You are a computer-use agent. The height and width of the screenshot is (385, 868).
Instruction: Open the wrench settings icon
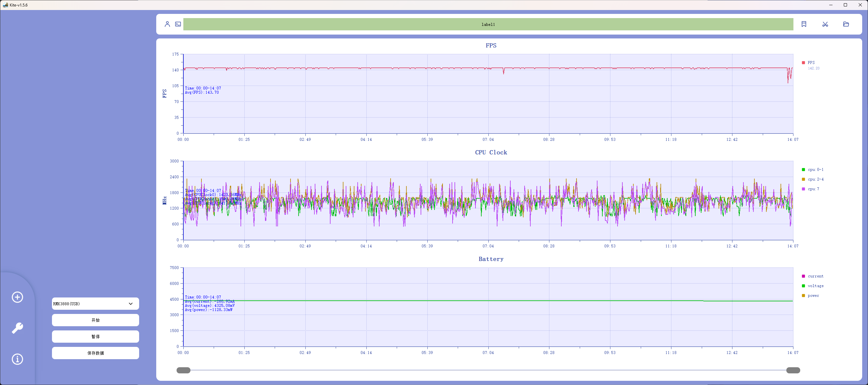(x=17, y=328)
